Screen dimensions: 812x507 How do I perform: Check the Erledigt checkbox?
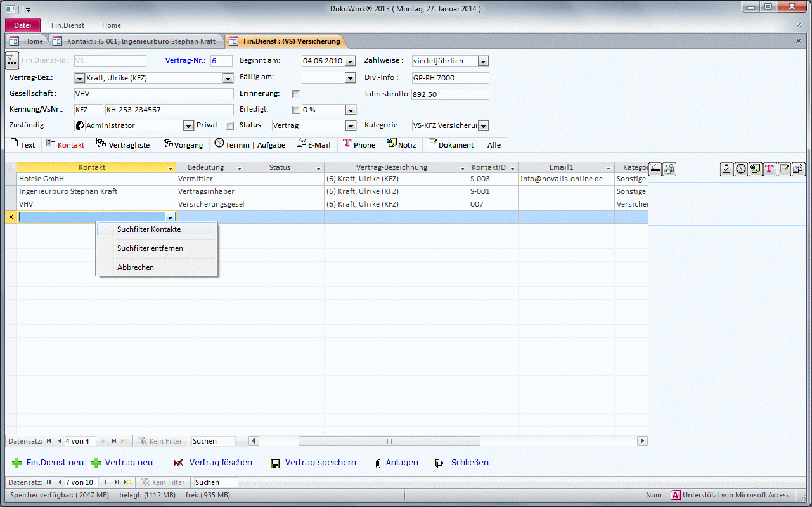[296, 110]
